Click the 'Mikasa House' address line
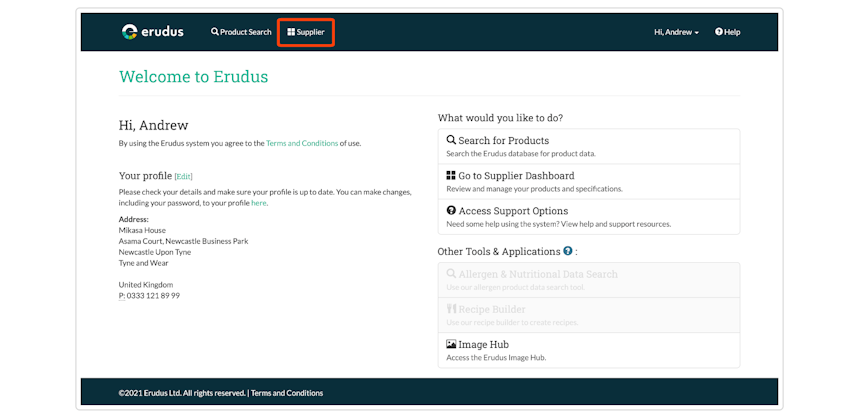Viewport: 858px width, 412px height. pos(142,230)
